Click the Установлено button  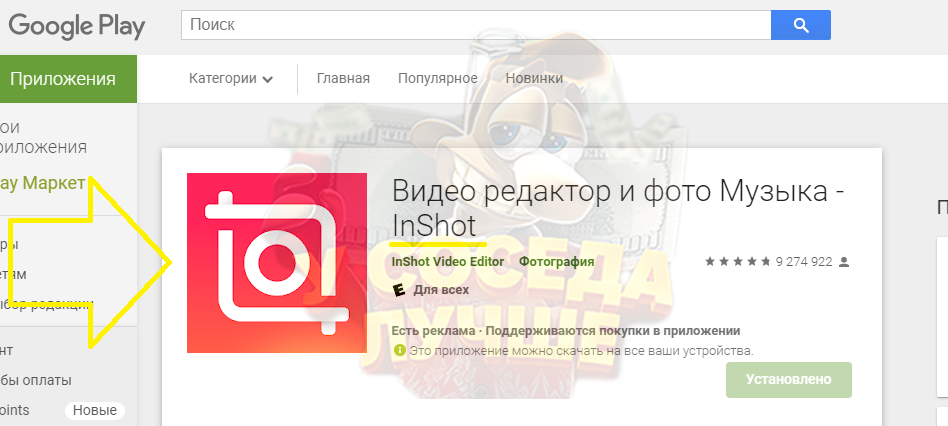[x=788, y=379]
